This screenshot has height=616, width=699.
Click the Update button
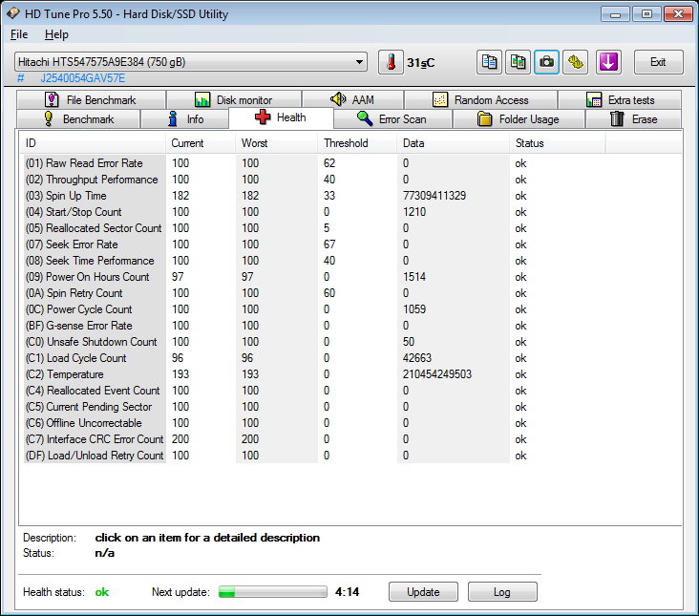click(x=423, y=592)
